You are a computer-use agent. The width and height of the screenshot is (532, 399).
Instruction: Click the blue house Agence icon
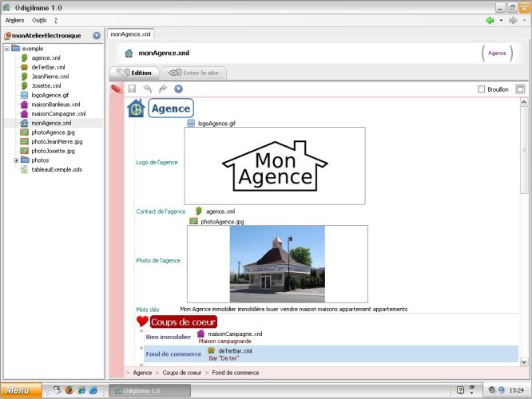click(x=136, y=109)
